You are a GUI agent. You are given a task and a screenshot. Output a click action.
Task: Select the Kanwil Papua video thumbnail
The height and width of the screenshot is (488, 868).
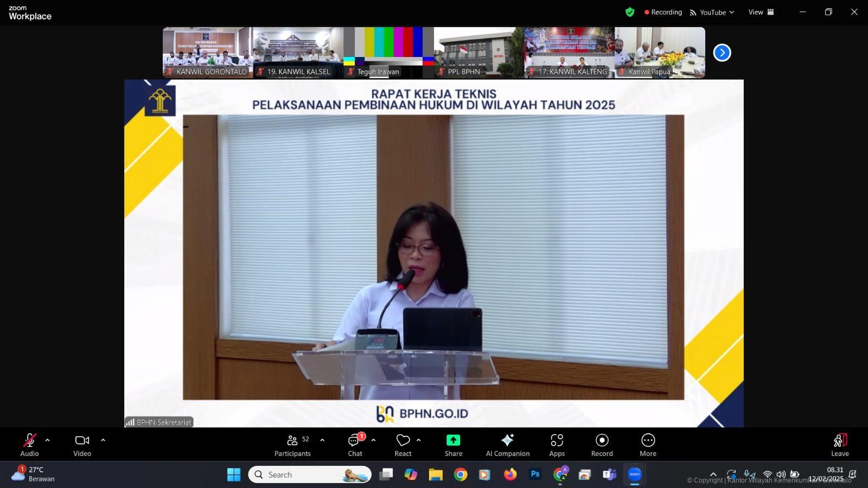pyautogui.click(x=660, y=53)
